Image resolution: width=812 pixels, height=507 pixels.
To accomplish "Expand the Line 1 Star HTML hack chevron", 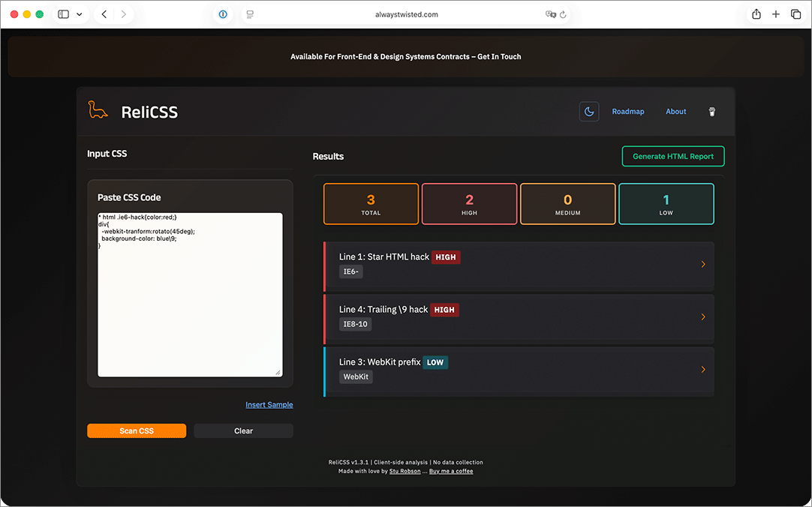I will point(703,264).
